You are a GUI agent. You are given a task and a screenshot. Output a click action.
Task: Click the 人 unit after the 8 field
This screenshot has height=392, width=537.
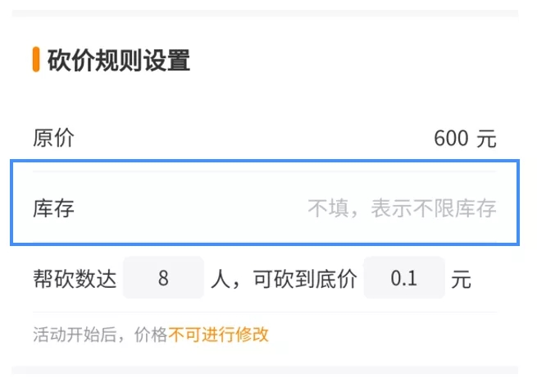[218, 279]
